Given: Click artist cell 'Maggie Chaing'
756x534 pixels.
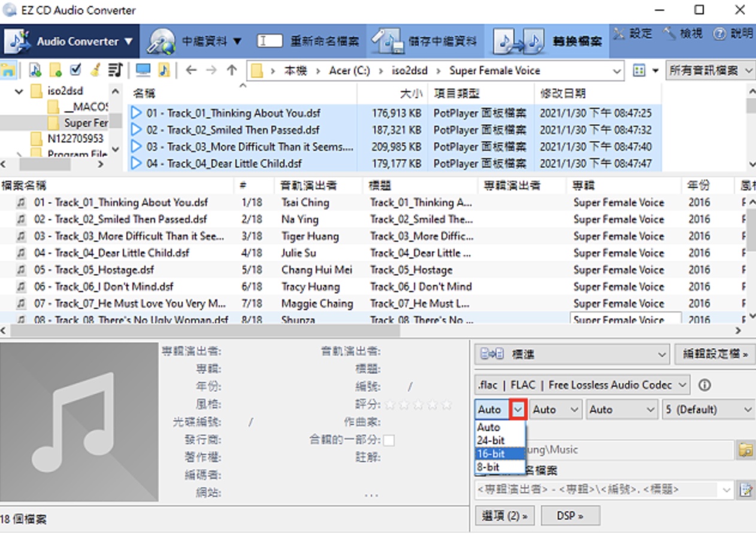Looking at the screenshot, I should (317, 304).
